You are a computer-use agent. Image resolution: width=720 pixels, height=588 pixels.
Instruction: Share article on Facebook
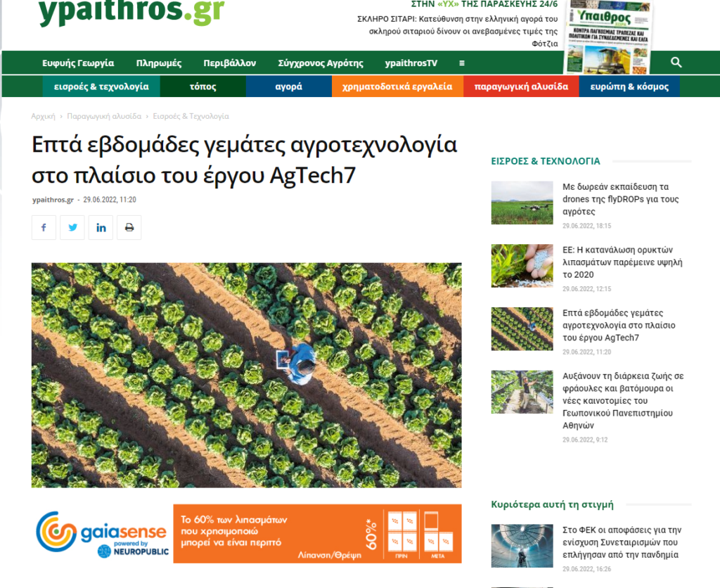[44, 227]
